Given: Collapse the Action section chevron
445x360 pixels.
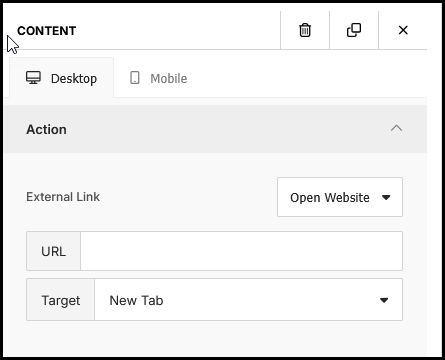Looking at the screenshot, I should (396, 128).
